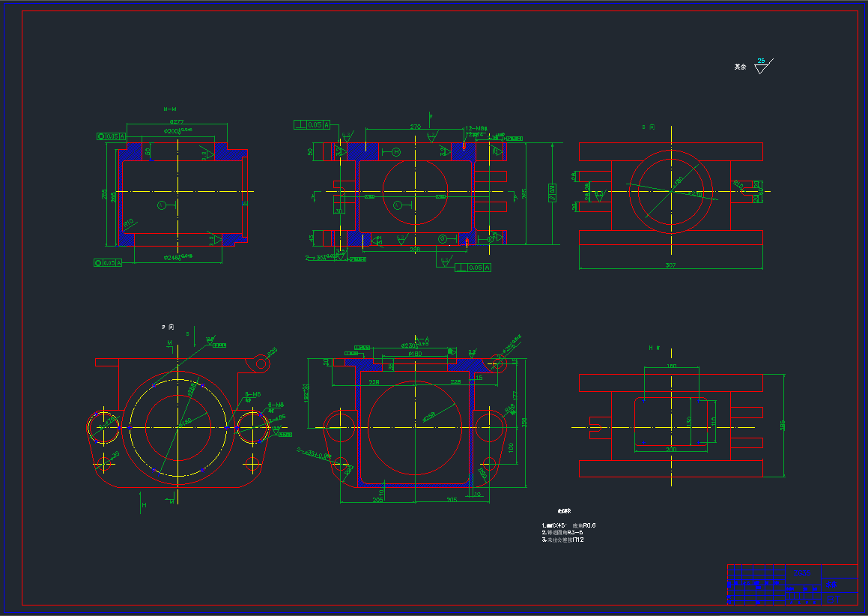Select the M-M section view label

(x=170, y=109)
